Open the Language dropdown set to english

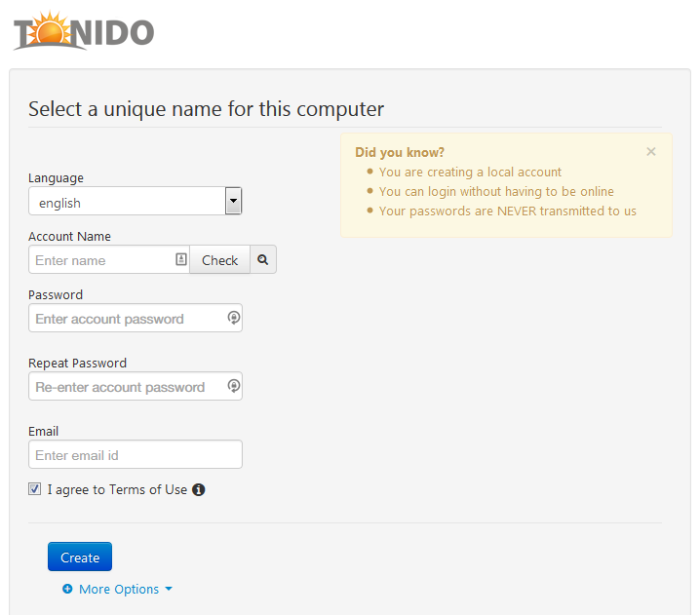click(x=135, y=201)
